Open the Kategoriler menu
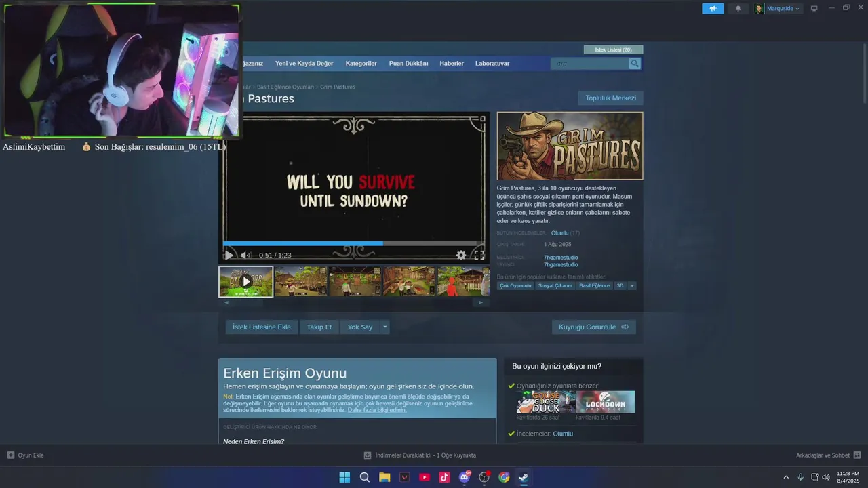868x488 pixels. pyautogui.click(x=361, y=64)
